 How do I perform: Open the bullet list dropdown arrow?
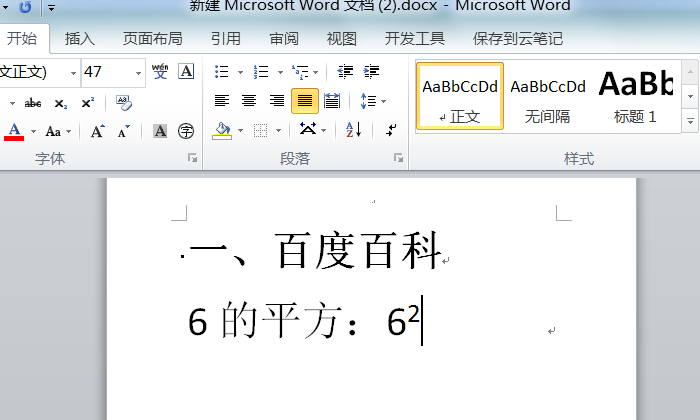[x=240, y=72]
